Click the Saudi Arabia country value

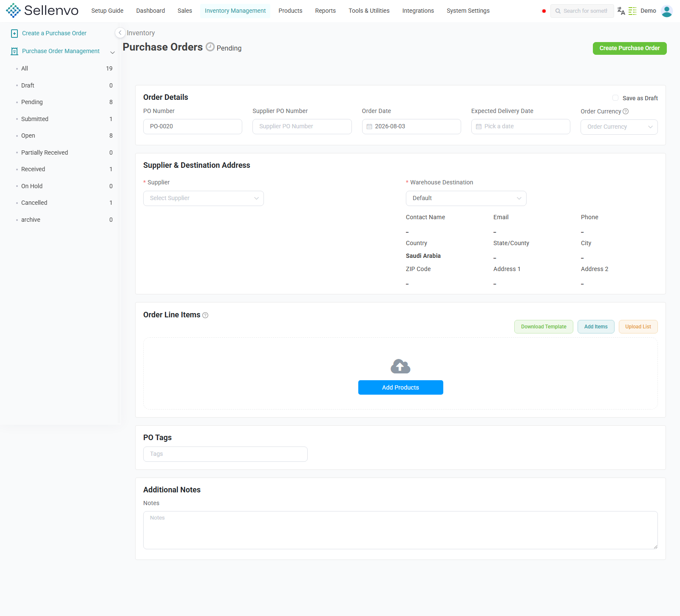[423, 256]
